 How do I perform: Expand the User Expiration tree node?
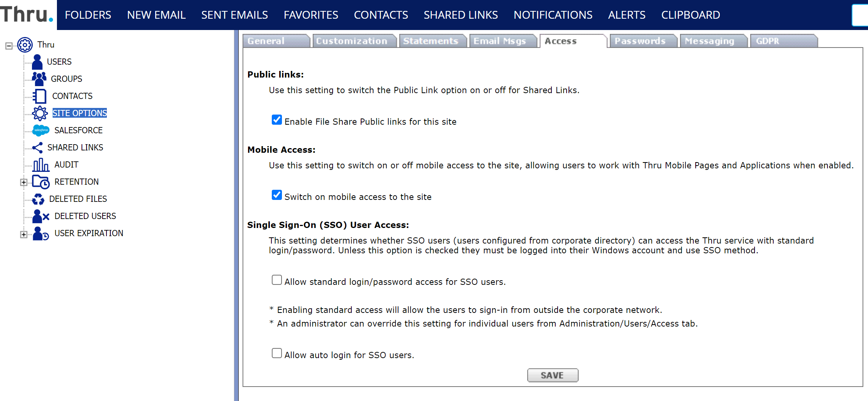click(x=24, y=234)
